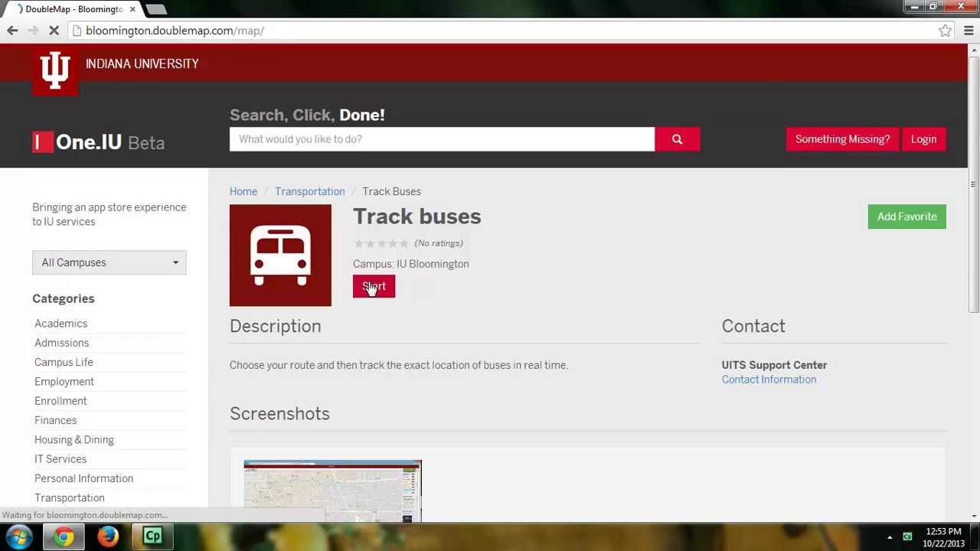Select the Employment category
The image size is (980, 551).
(x=64, y=382)
